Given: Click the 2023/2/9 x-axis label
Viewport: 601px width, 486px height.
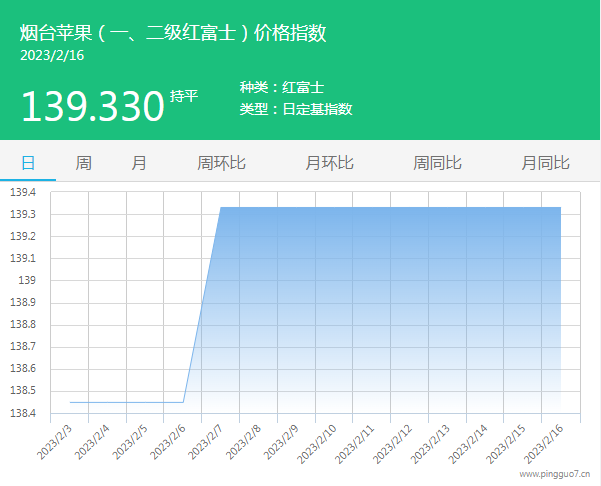Looking at the screenshot, I should [281, 442].
